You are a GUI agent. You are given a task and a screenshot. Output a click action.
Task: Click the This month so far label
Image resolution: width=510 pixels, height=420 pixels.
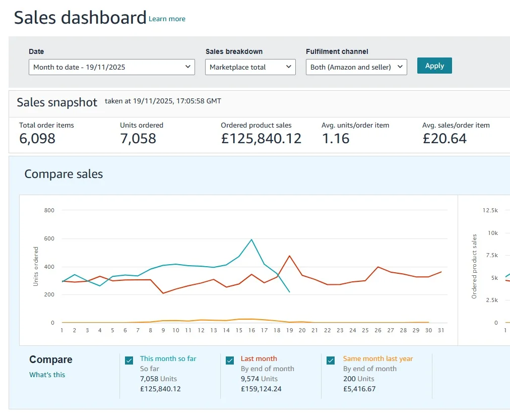pyautogui.click(x=168, y=358)
